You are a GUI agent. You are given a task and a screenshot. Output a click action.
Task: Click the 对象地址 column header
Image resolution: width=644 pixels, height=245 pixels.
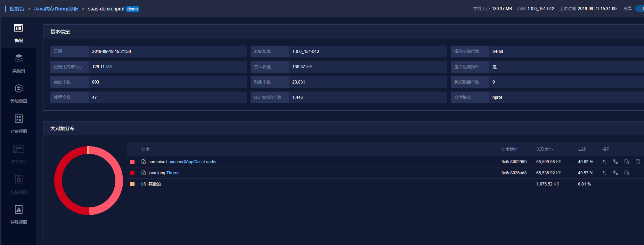510,149
